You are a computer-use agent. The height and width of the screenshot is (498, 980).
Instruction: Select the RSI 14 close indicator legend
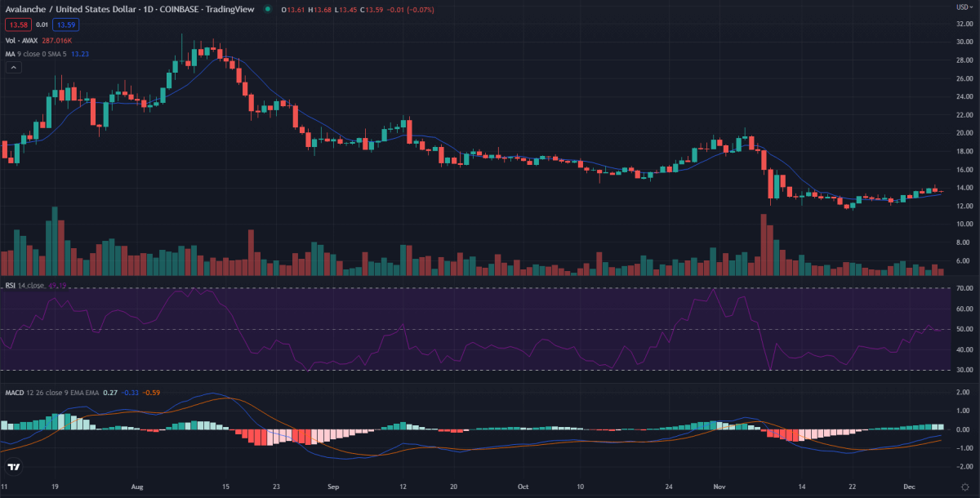24,286
